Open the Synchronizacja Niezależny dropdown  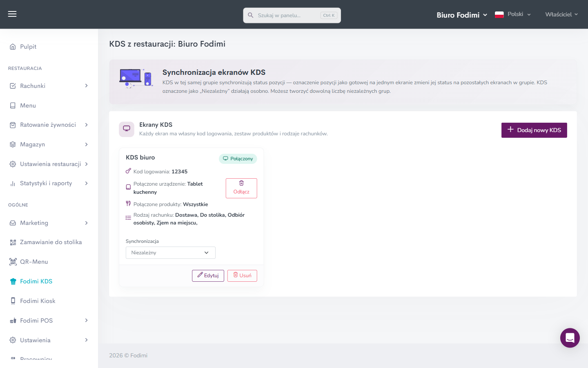171,253
